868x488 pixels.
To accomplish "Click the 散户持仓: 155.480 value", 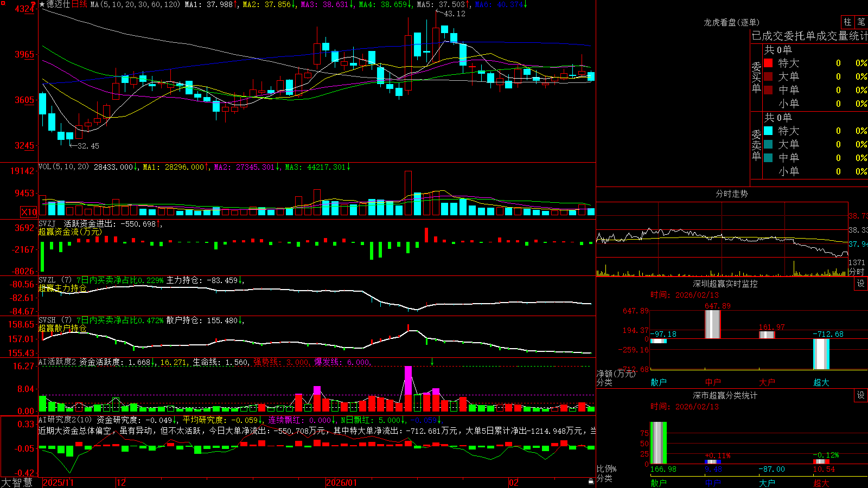I will [x=202, y=320].
